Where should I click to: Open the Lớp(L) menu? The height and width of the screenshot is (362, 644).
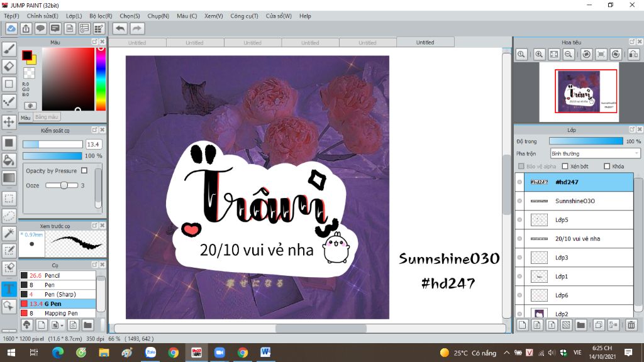click(x=74, y=16)
